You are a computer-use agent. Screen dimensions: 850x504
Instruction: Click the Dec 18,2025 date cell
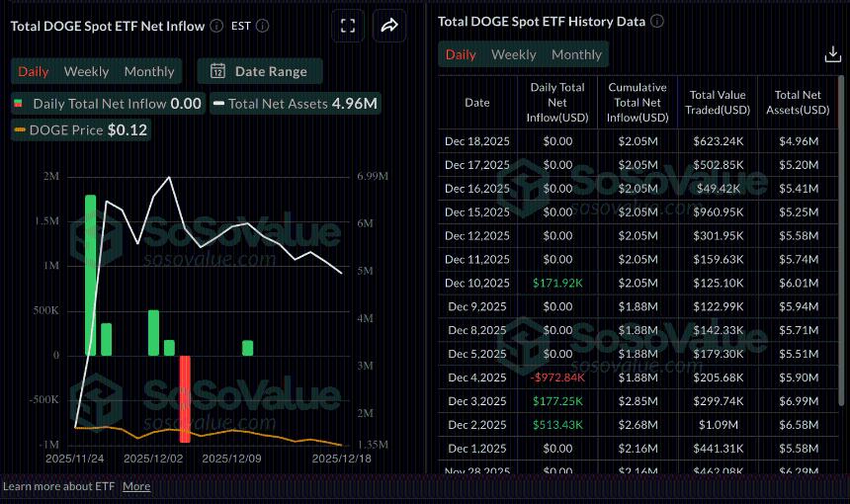pos(477,141)
